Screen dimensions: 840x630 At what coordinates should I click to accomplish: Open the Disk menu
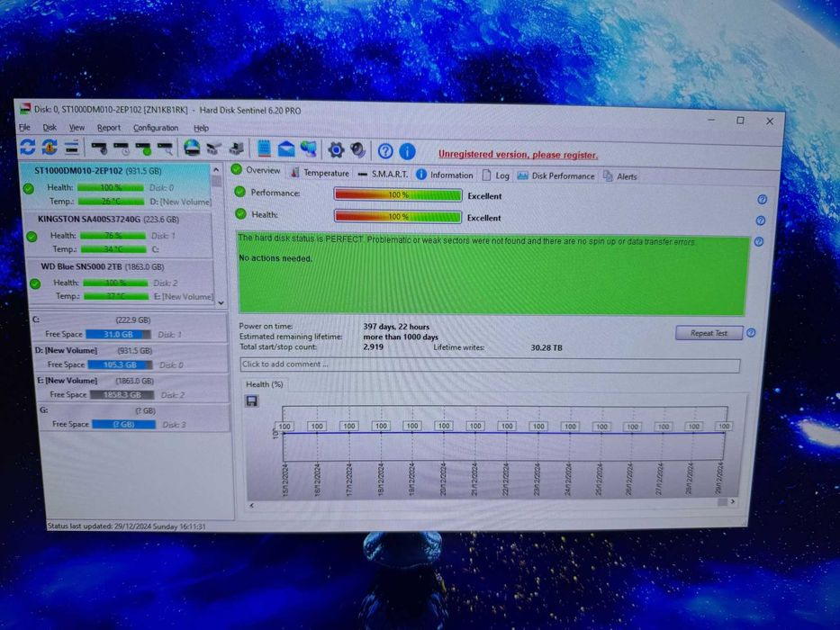coord(50,128)
